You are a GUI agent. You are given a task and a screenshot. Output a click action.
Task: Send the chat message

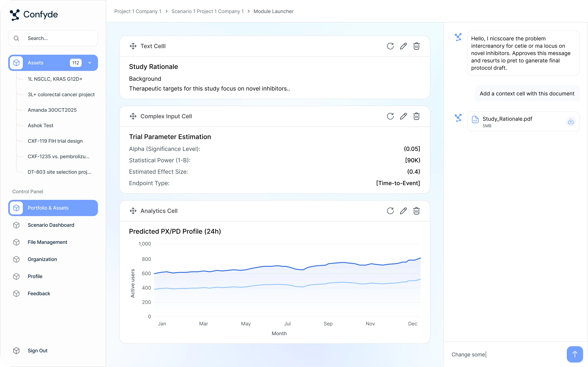coord(575,354)
